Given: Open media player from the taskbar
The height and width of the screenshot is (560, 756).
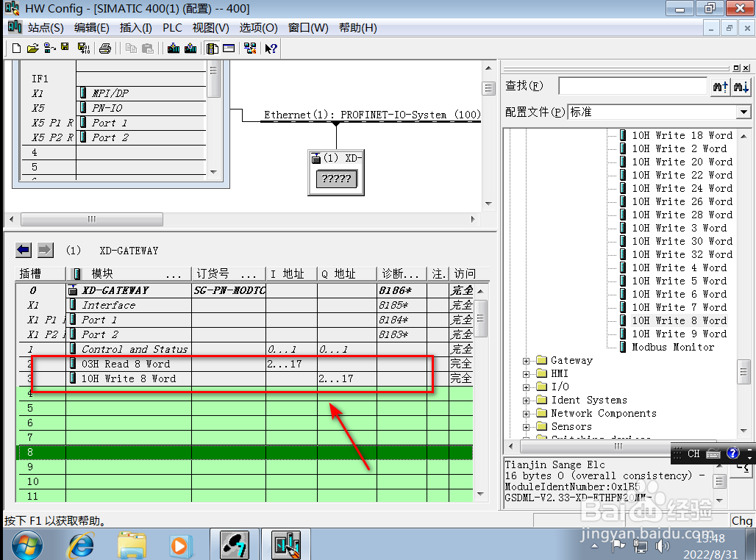Looking at the screenshot, I should click(x=180, y=546).
